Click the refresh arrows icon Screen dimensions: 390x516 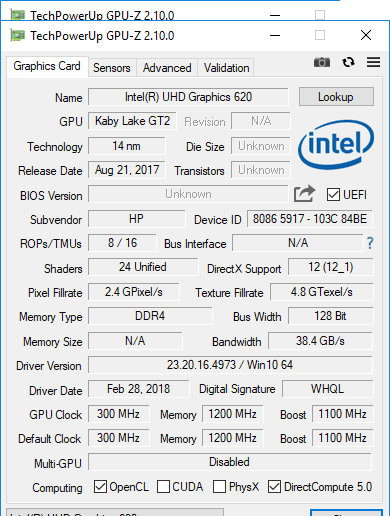(348, 62)
